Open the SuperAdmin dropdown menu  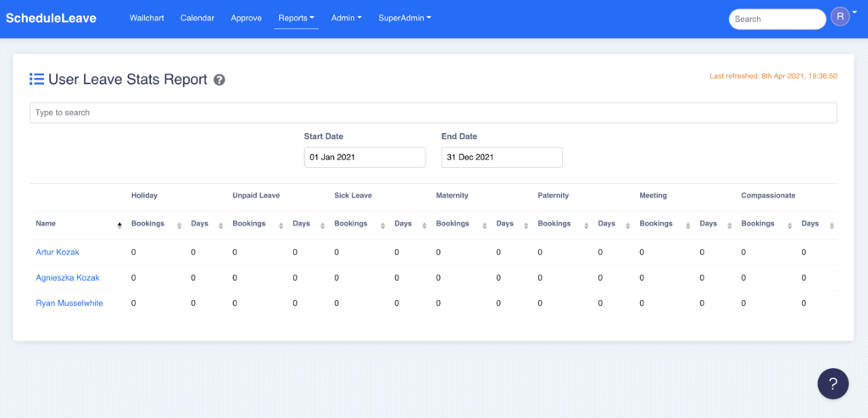(x=404, y=18)
